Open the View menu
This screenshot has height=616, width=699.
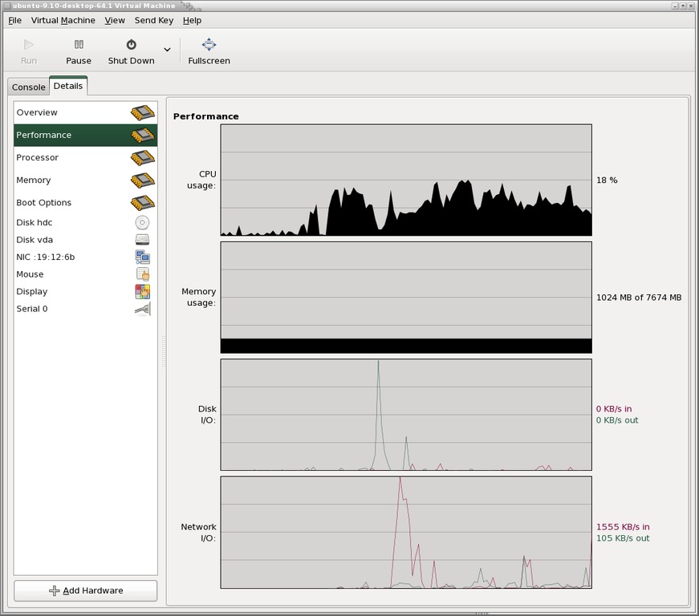[115, 20]
